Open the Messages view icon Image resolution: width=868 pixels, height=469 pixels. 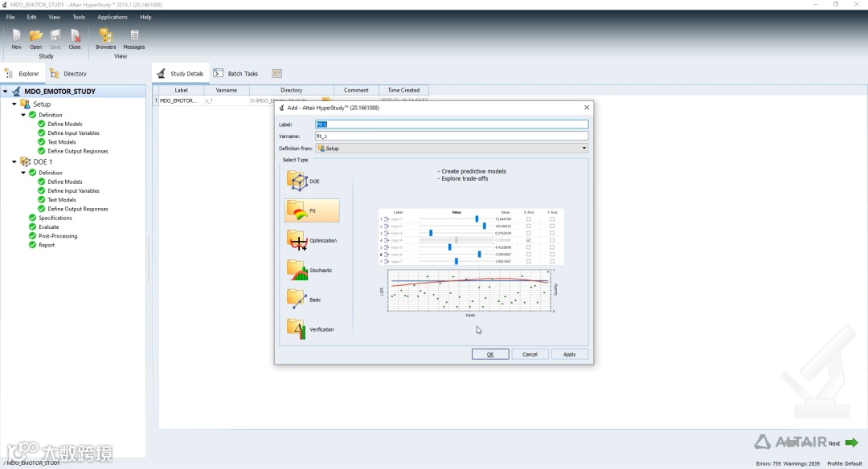click(x=134, y=36)
